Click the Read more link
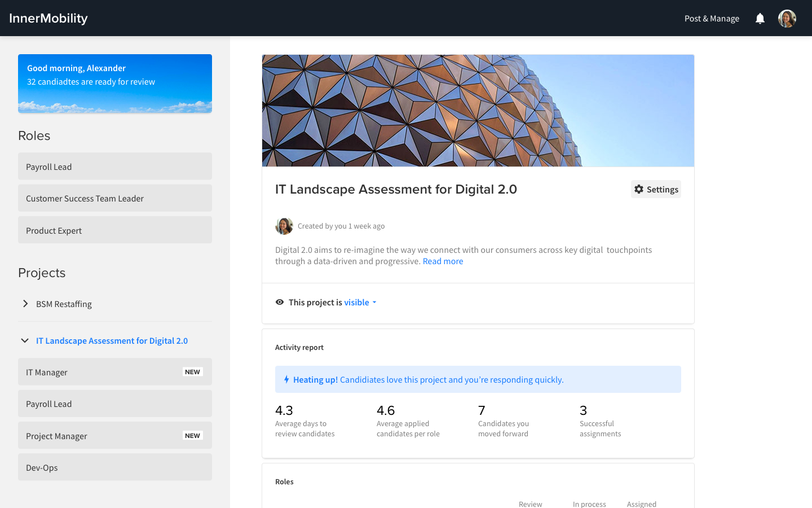 tap(443, 261)
